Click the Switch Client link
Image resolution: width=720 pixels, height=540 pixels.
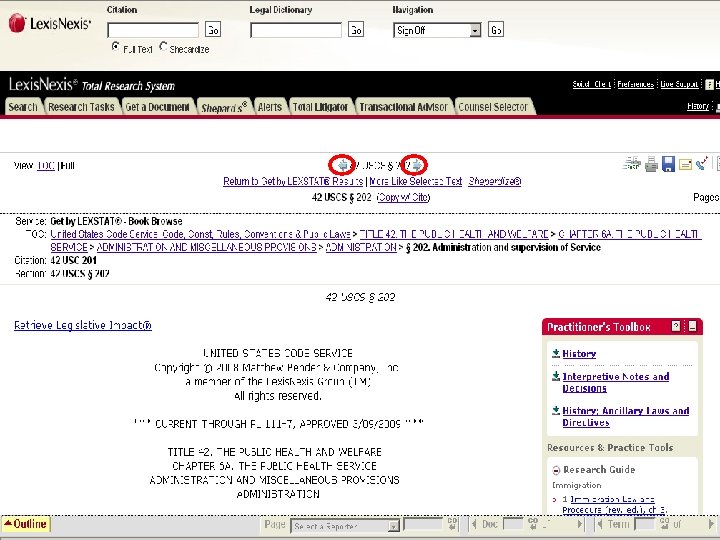click(x=591, y=84)
